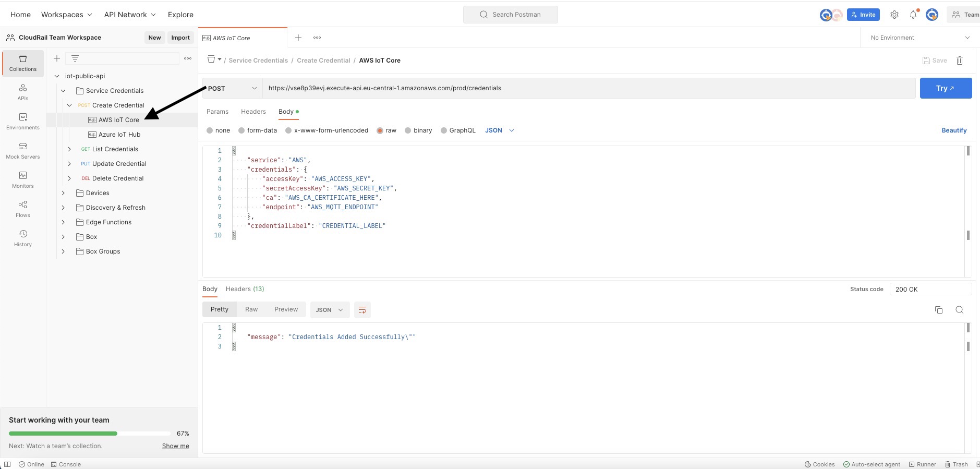This screenshot has width=980, height=469.
Task: Click the team progress bar at 67%
Action: pyautogui.click(x=90, y=434)
